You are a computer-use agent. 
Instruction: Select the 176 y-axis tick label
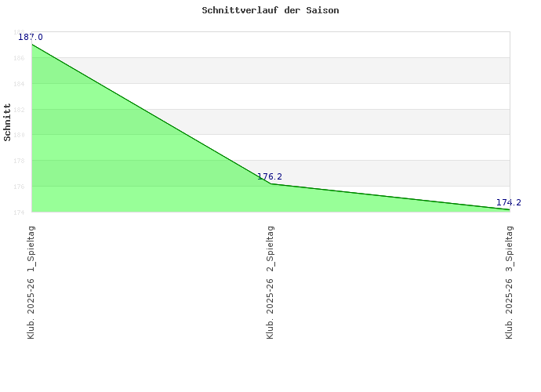click(20, 187)
